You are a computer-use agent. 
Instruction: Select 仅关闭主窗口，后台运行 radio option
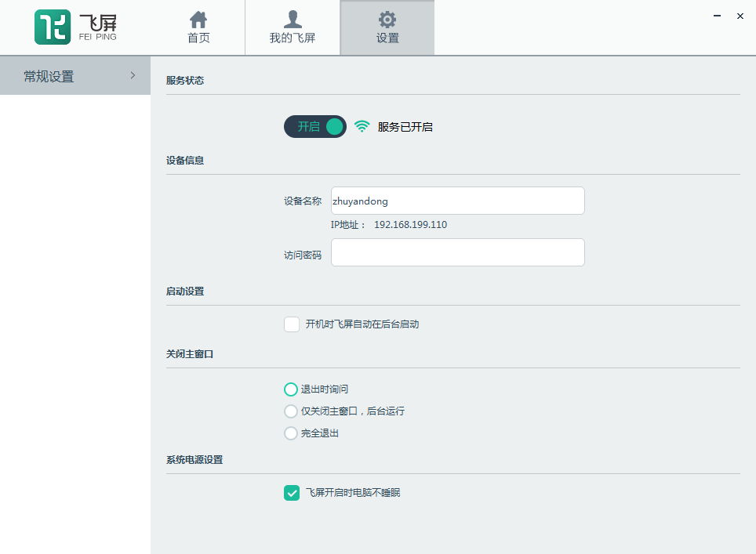(291, 411)
